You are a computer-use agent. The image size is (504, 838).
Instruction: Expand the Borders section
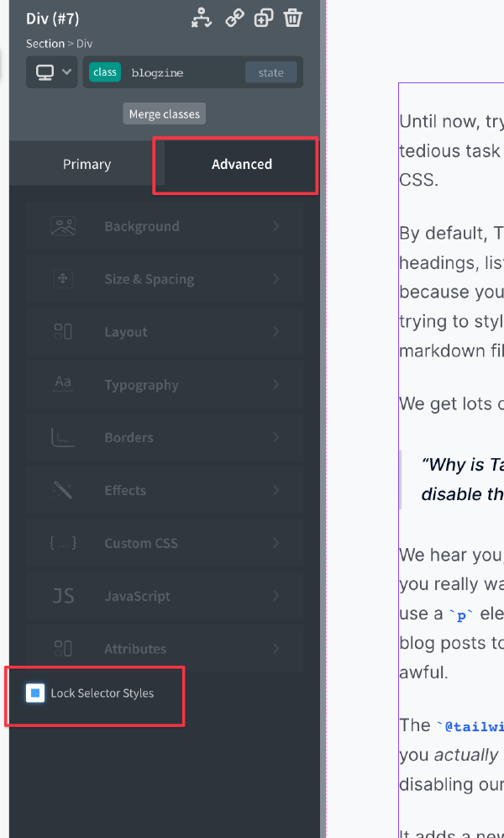[164, 437]
